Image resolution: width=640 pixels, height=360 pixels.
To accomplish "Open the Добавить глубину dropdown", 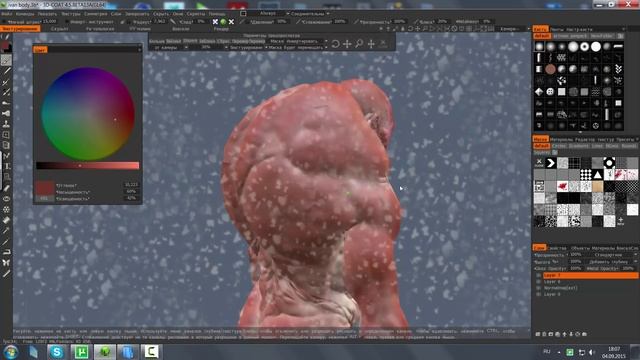I will point(612,262).
